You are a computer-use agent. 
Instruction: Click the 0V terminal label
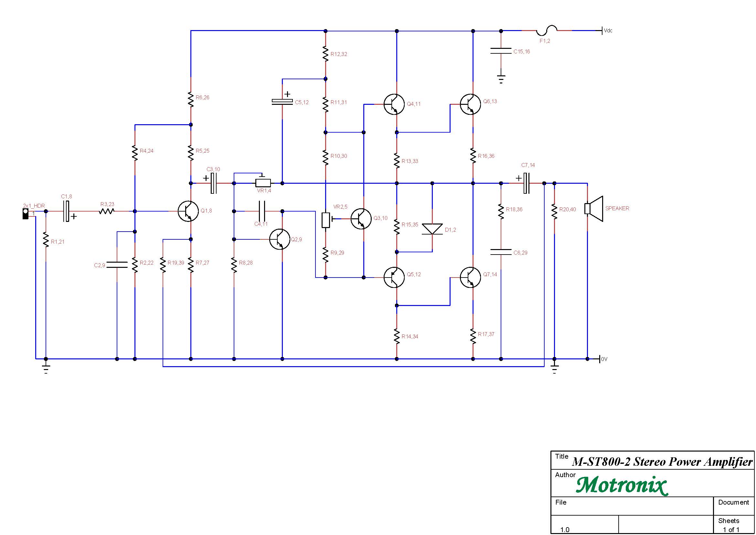(x=604, y=359)
